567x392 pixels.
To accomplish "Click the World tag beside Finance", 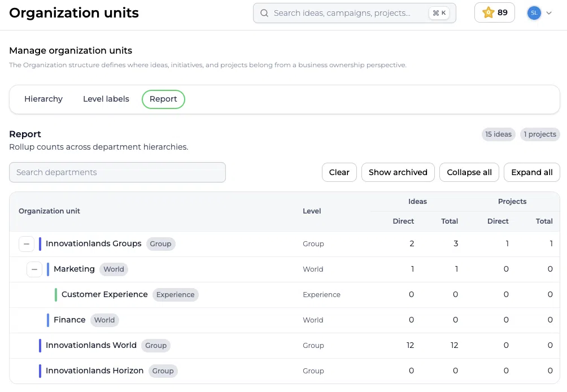I will [x=104, y=320].
